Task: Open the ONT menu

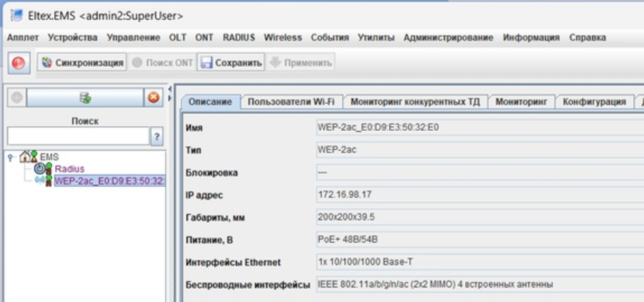Action: point(204,38)
